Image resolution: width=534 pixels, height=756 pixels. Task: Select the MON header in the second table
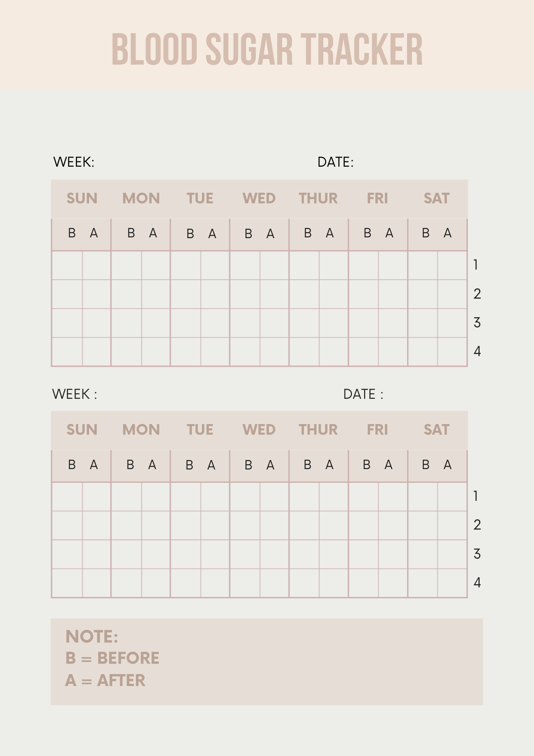141,430
